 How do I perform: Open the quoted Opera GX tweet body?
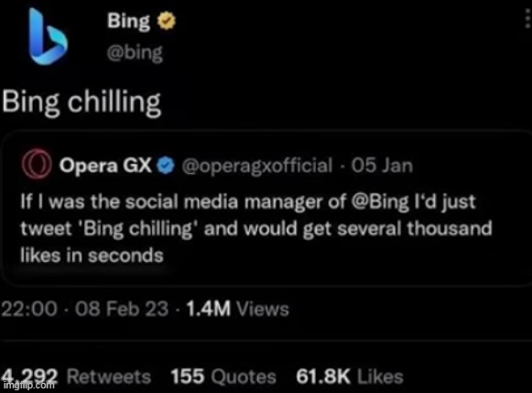click(256, 228)
